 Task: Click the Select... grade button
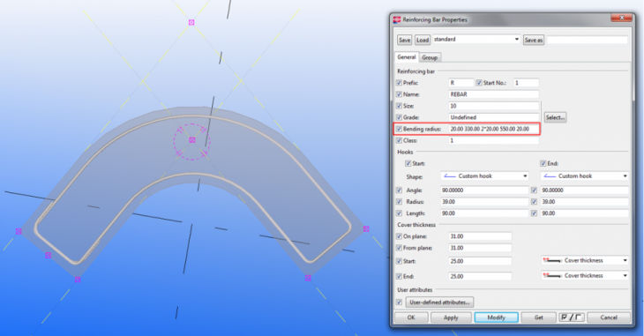pos(555,117)
